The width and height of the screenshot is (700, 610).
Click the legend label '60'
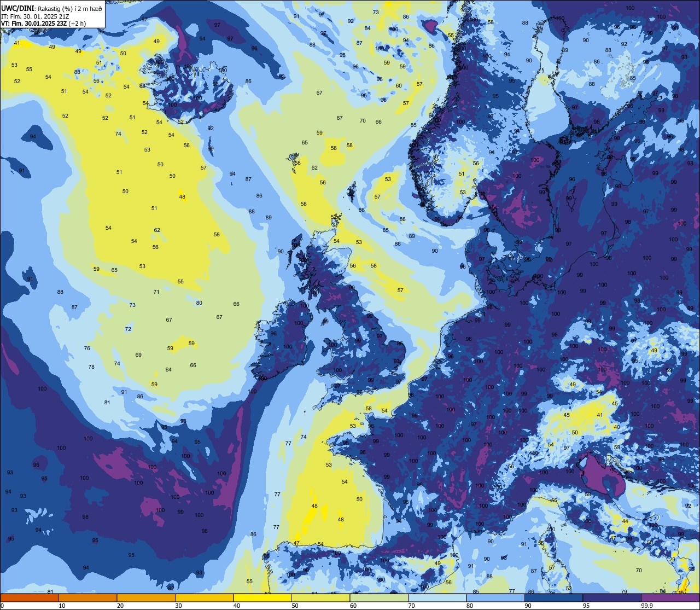[x=353, y=606]
